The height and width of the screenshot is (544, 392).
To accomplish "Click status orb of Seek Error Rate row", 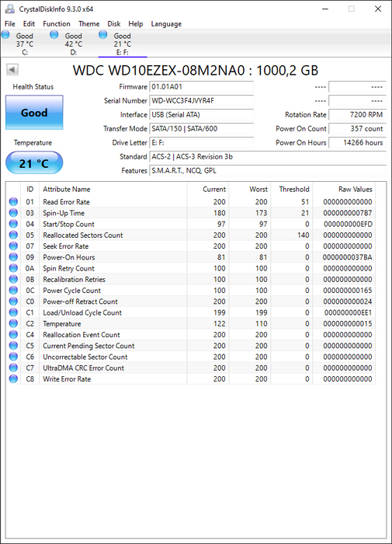I will coord(13,246).
